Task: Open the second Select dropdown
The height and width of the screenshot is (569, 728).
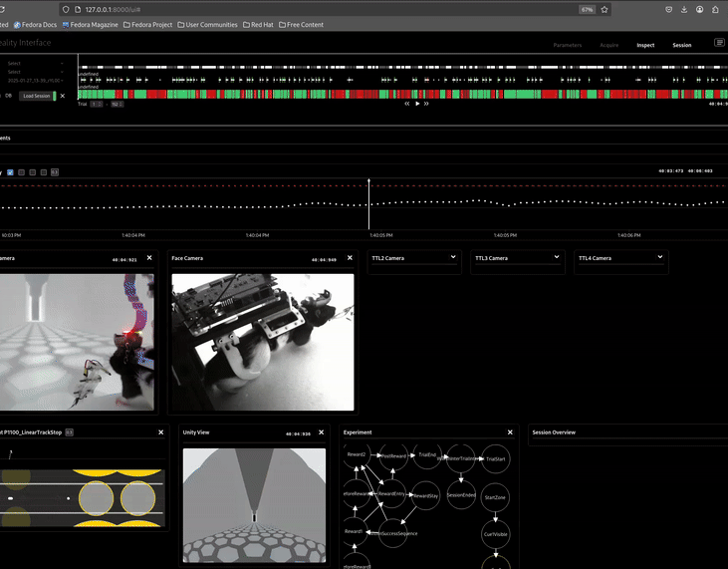Action: [35, 72]
